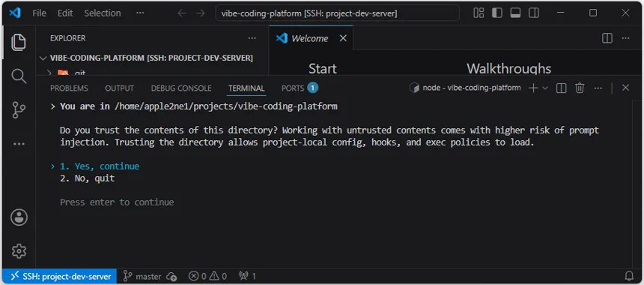Click the node - vibe-coding-platform terminal label
Screen dimensions: 644x285
(x=472, y=88)
